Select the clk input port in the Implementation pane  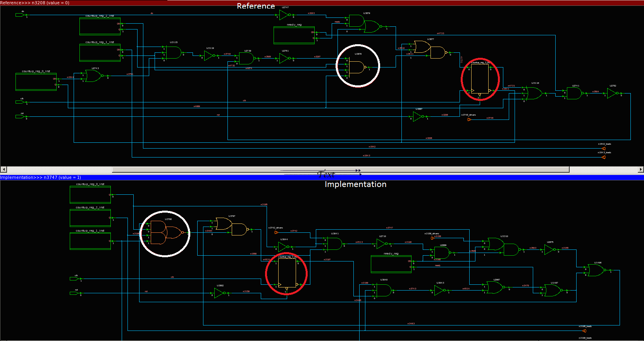(x=74, y=279)
